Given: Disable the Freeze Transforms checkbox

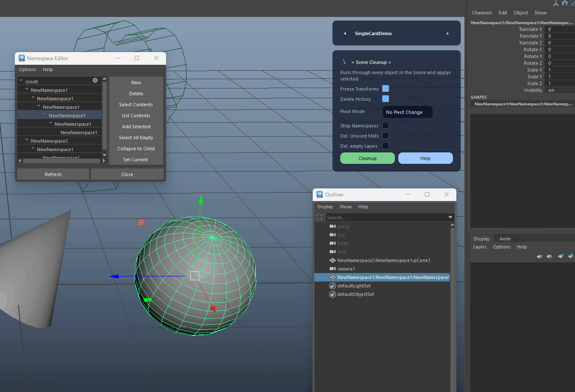Looking at the screenshot, I should (386, 88).
